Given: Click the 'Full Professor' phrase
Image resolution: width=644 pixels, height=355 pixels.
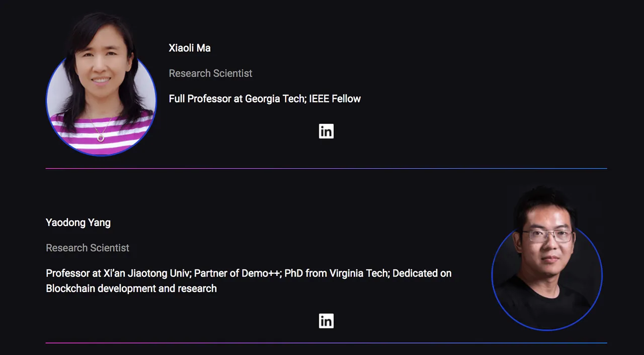Looking at the screenshot, I should 200,99.
